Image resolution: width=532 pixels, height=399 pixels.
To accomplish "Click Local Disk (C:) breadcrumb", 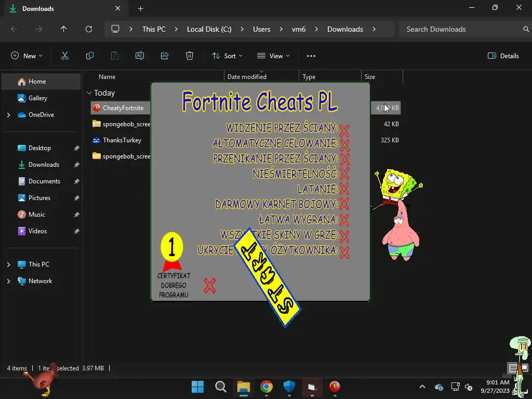I will pyautogui.click(x=209, y=29).
